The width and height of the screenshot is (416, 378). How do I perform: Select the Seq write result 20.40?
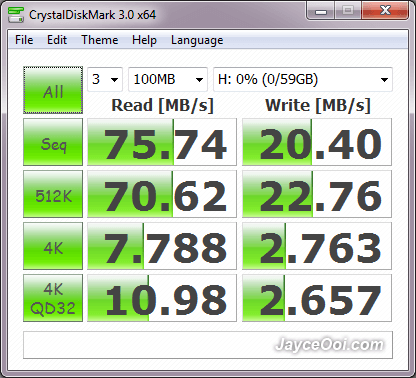tap(317, 142)
